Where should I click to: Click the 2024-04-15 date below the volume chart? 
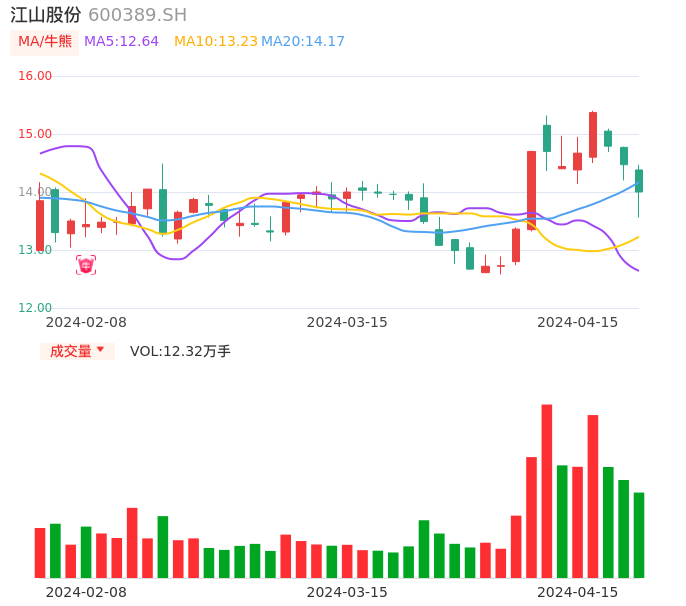(x=578, y=592)
